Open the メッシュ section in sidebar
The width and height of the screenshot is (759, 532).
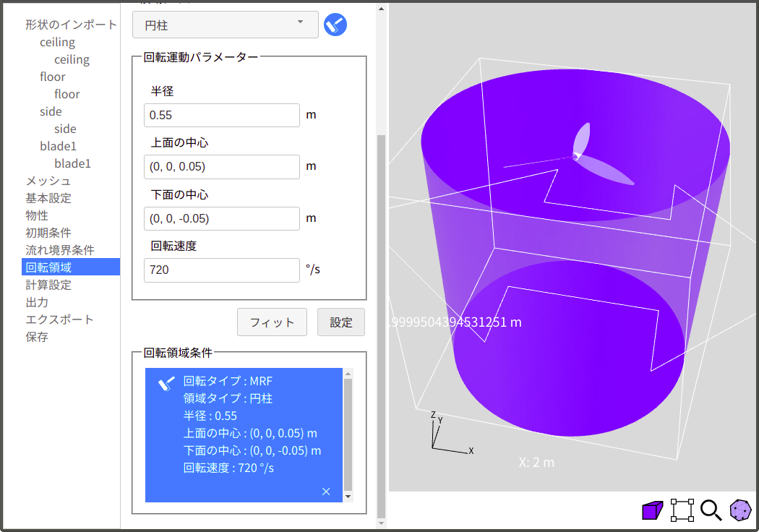point(48,181)
